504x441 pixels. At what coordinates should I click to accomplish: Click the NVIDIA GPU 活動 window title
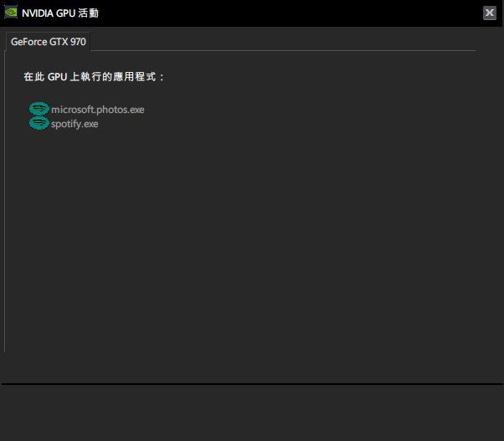coord(60,13)
